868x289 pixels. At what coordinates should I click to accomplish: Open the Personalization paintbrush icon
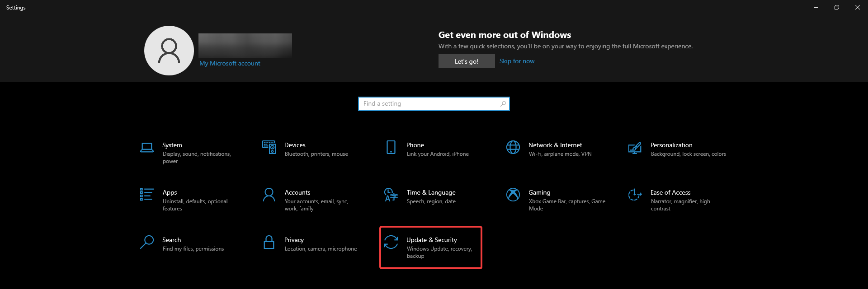(635, 148)
